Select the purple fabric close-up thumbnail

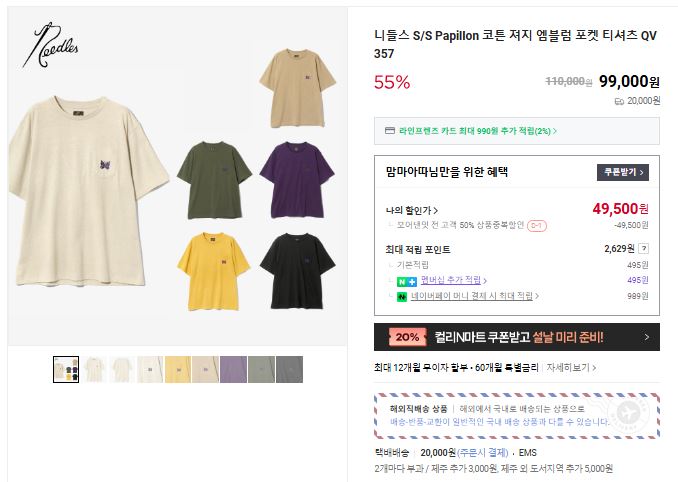point(233,369)
